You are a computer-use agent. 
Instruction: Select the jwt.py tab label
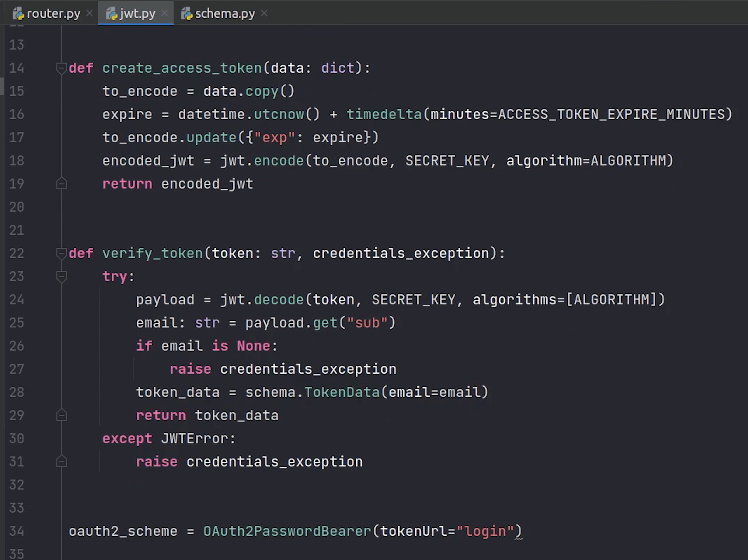click(x=137, y=14)
